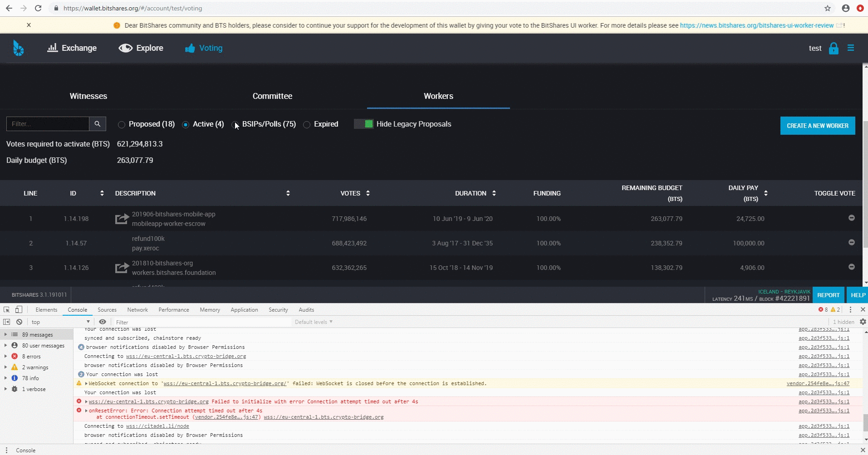868x455 pixels.
Task: Switch to the Committee tab
Action: click(272, 96)
